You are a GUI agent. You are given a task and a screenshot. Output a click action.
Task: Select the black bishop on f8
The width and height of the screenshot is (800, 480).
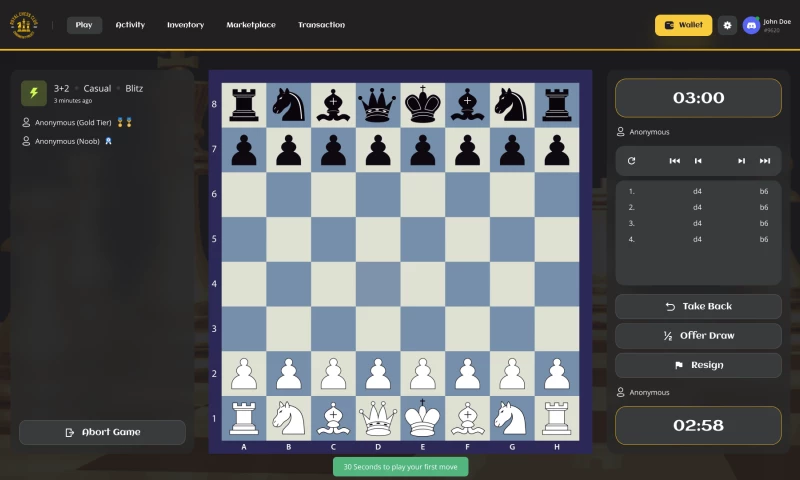[x=467, y=105]
